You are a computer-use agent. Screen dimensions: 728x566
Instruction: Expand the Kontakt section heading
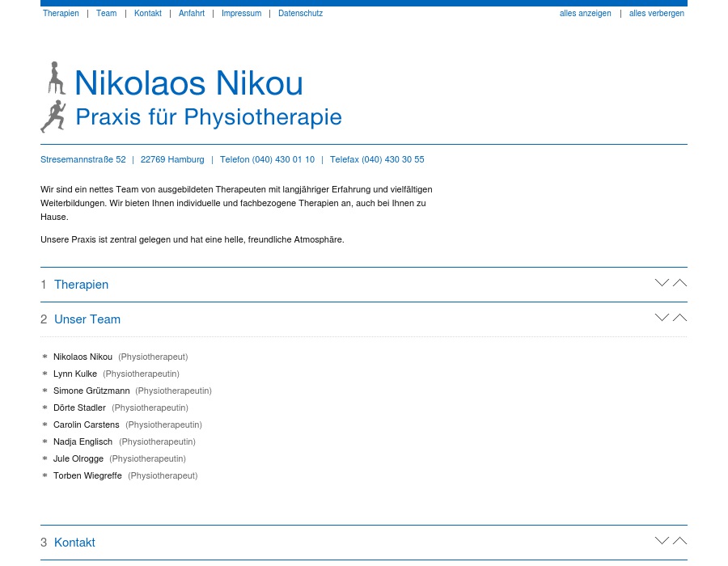pos(74,543)
